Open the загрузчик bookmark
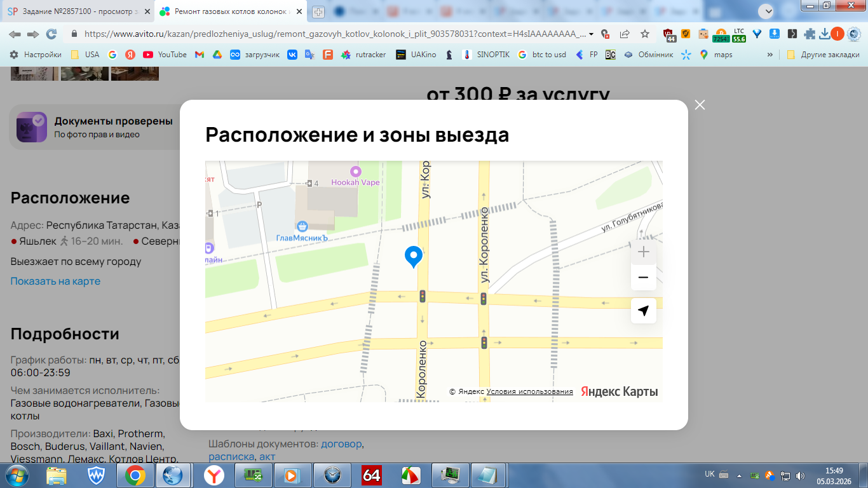This screenshot has height=488, width=868. [254, 55]
